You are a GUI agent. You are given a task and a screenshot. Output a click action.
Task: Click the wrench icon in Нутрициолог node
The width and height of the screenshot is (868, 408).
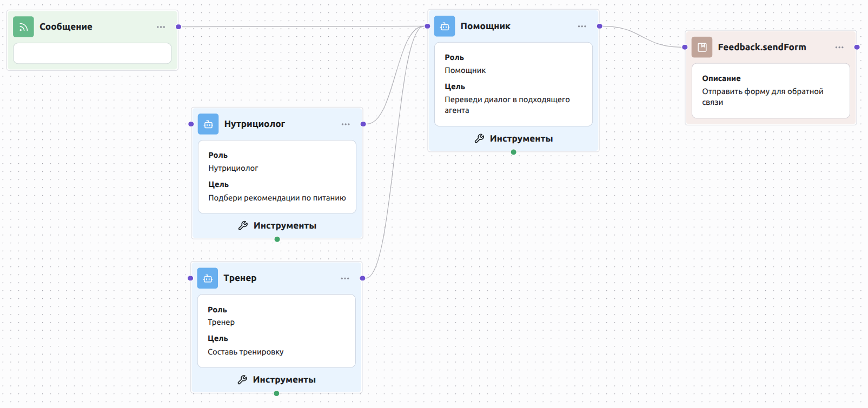coord(243,226)
